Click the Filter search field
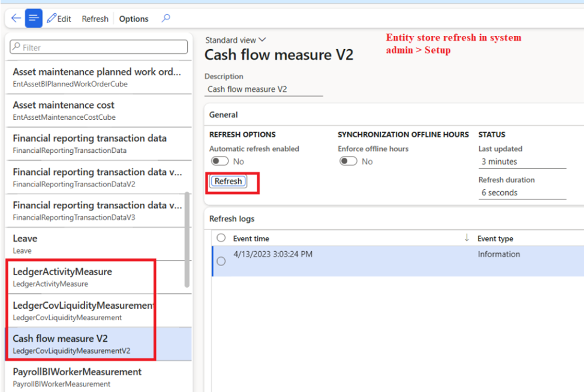 99,47
